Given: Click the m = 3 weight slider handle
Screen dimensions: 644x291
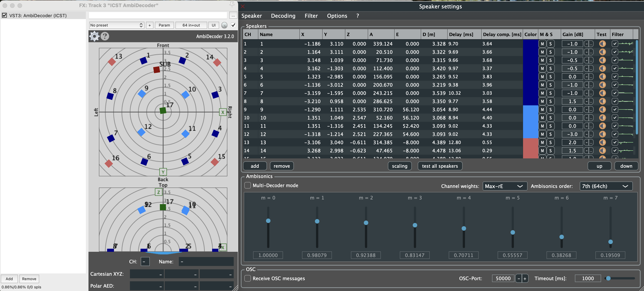Looking at the screenshot, I should click(415, 225).
